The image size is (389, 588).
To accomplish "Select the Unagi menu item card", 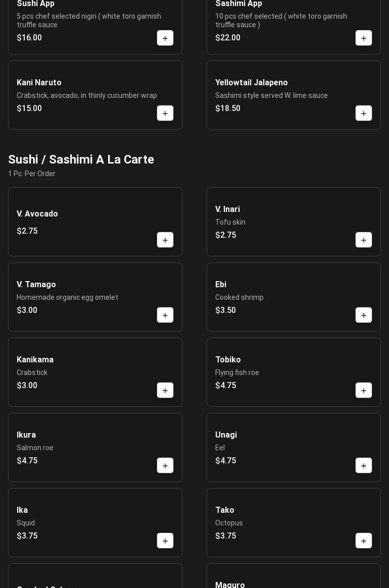I will point(283,447).
